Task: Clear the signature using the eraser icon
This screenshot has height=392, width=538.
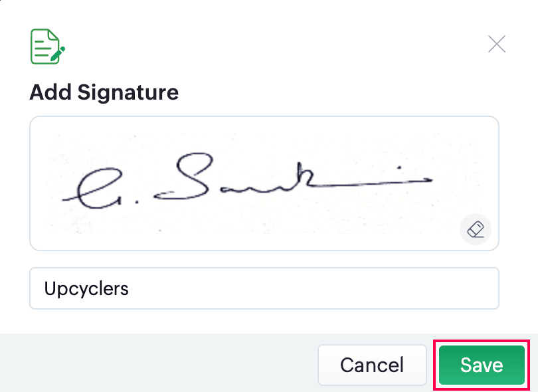Action: 475,230
